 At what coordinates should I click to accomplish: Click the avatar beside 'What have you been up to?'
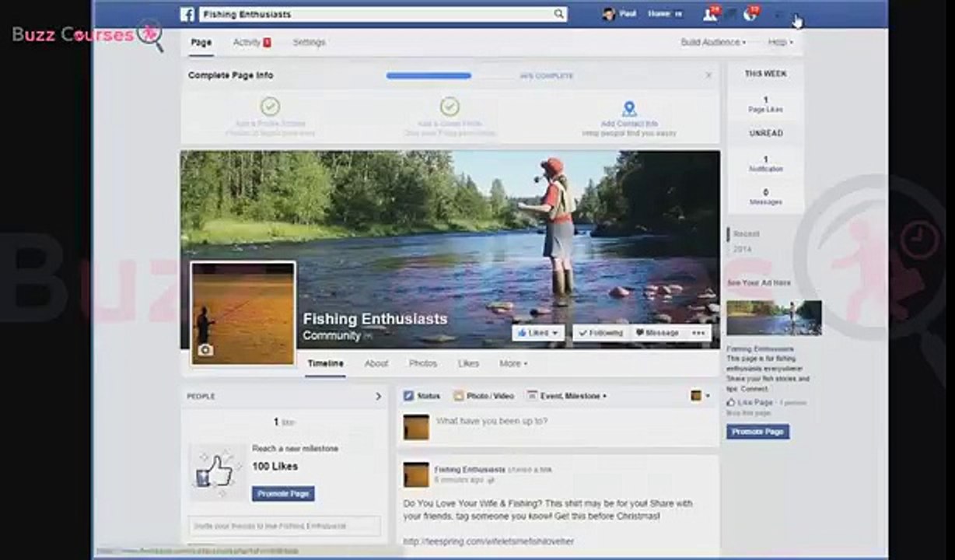416,427
